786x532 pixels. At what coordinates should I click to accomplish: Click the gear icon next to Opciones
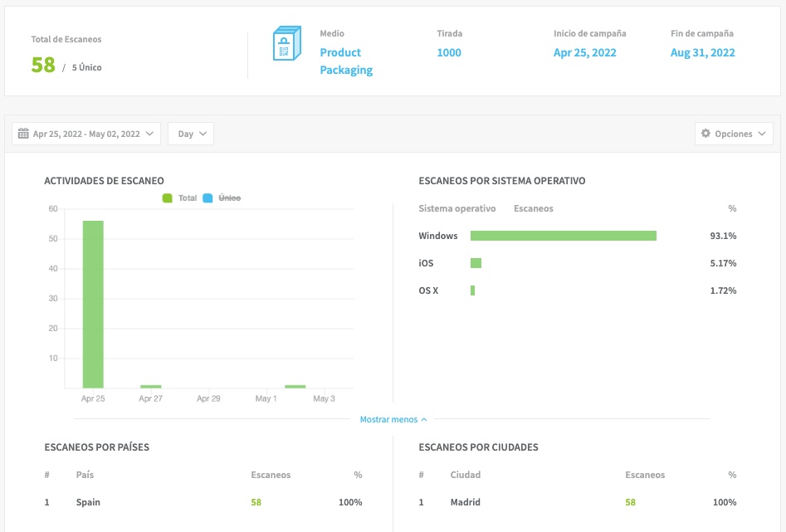[706, 134]
